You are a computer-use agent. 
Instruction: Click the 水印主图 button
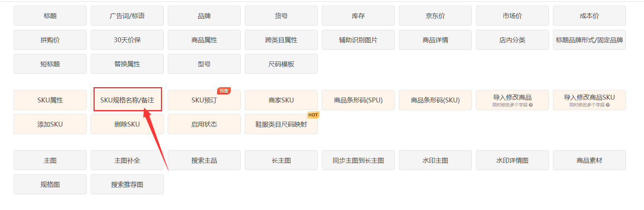click(435, 160)
